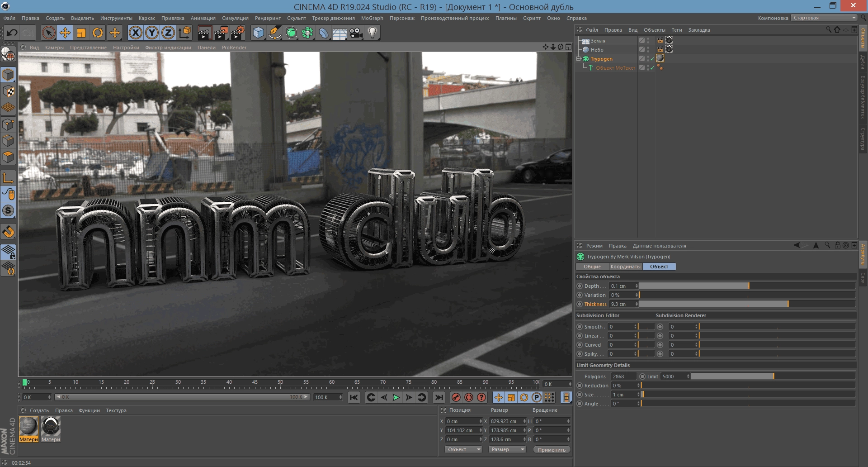Toggle the Limit option button
This screenshot has width=868, height=467.
click(x=642, y=376)
